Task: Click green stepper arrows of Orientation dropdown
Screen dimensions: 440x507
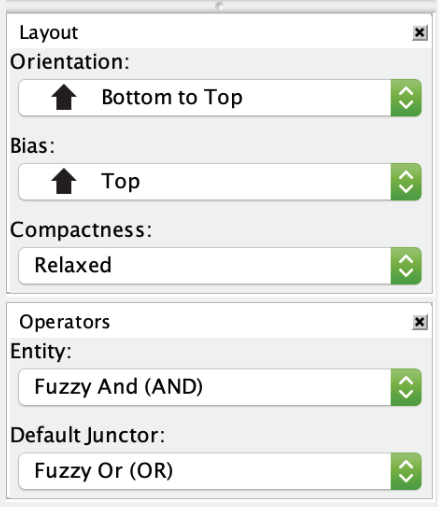Action: [406, 98]
